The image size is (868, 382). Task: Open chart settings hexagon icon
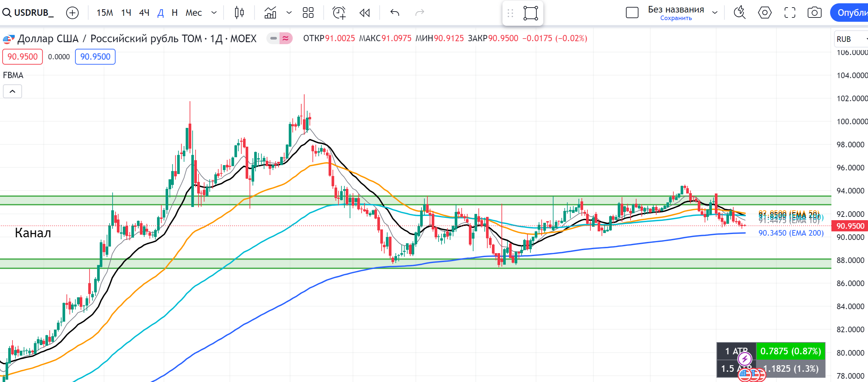tap(765, 13)
